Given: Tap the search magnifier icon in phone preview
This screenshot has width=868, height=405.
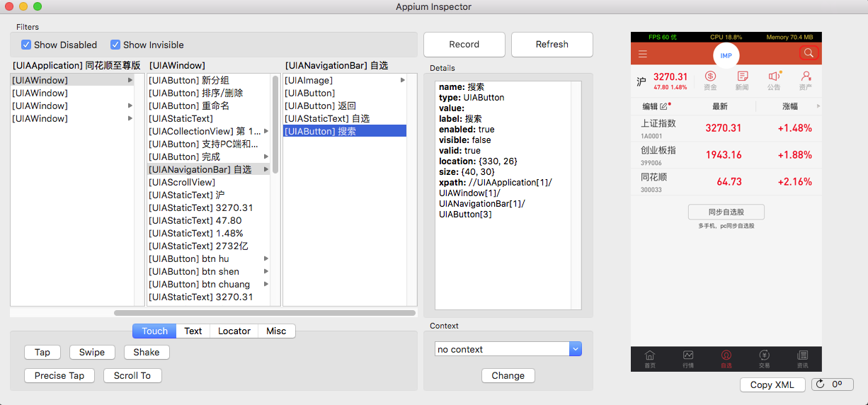Looking at the screenshot, I should [x=809, y=53].
